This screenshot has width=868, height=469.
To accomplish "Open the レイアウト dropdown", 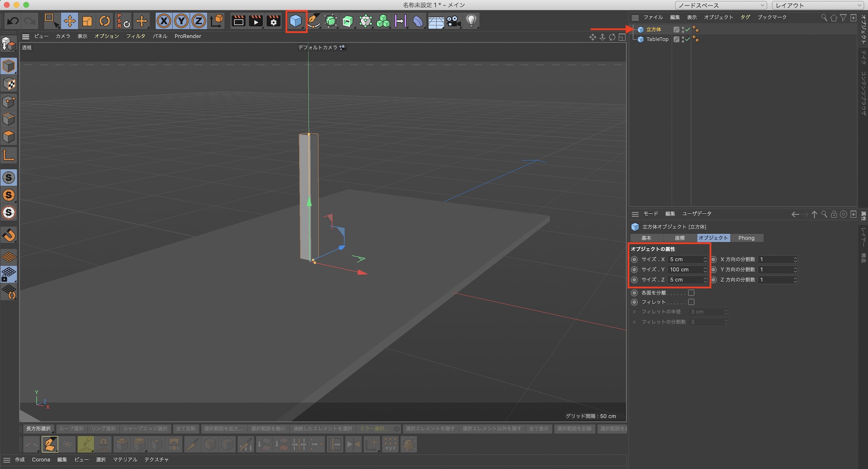I will (x=818, y=5).
